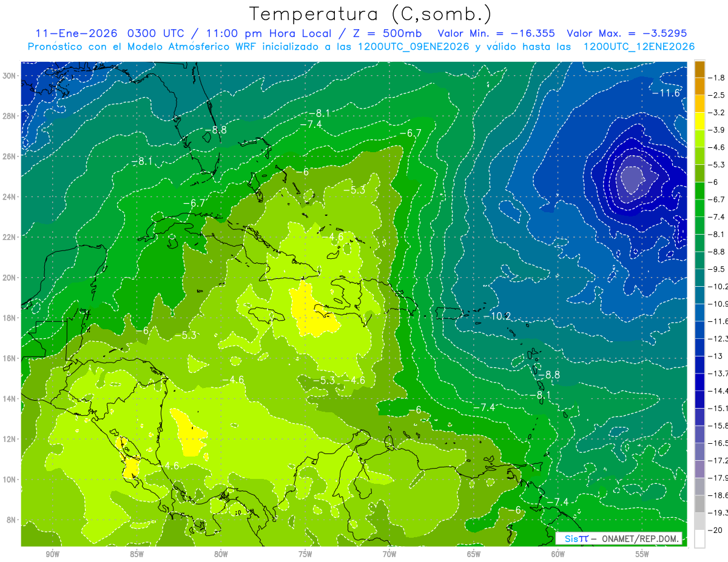This screenshot has height=562, width=728.
Task: Click the '55W' longitude axis label
Action: coord(642,554)
